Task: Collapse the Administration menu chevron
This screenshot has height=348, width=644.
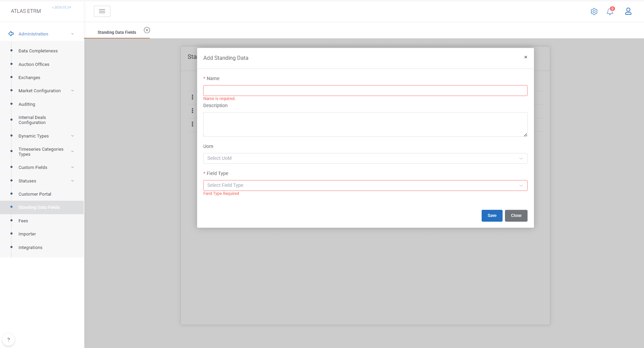Action: tap(72, 34)
